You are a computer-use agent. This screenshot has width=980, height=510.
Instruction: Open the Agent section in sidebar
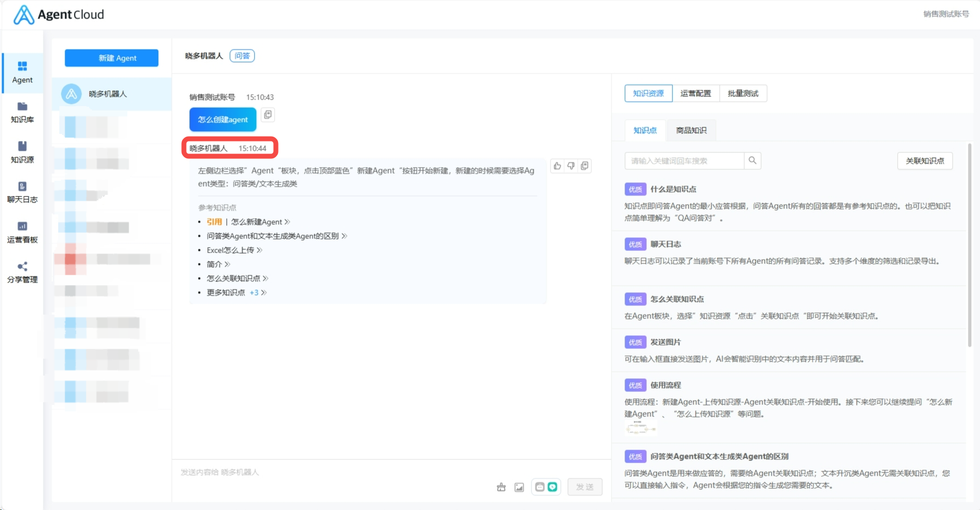[x=22, y=73]
